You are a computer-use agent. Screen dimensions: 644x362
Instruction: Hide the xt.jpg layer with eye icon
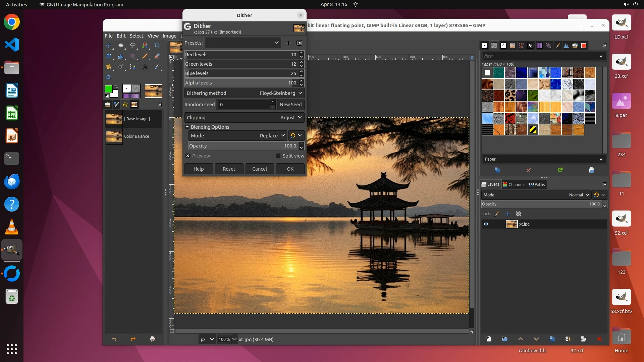486,224
